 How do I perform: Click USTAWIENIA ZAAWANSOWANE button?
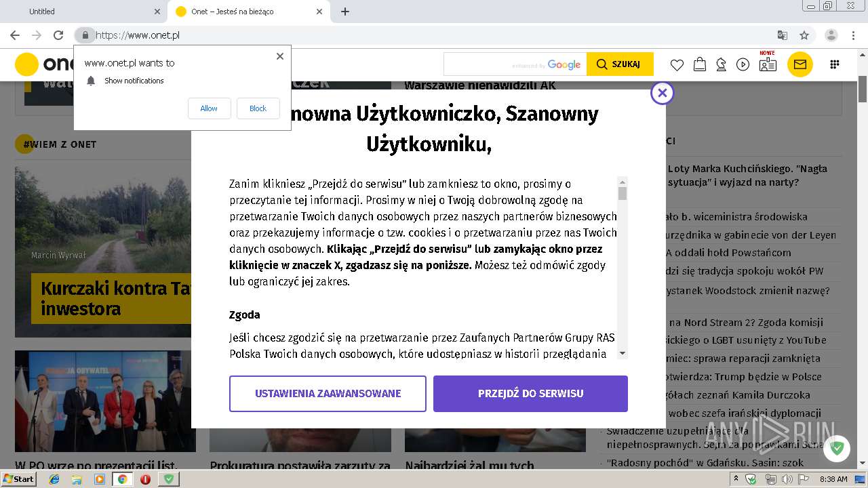coord(328,394)
